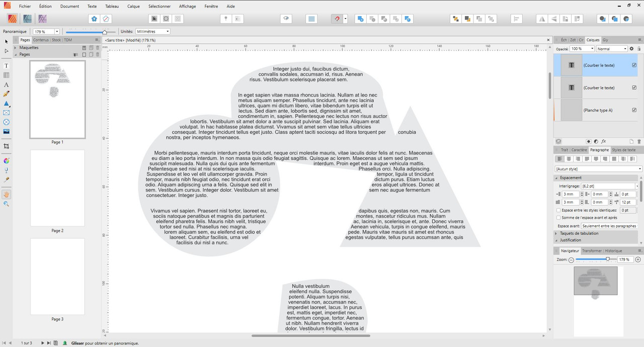Image resolution: width=644 pixels, height=347 pixels.
Task: Set paragraph alignment to left
Action: 560,159
